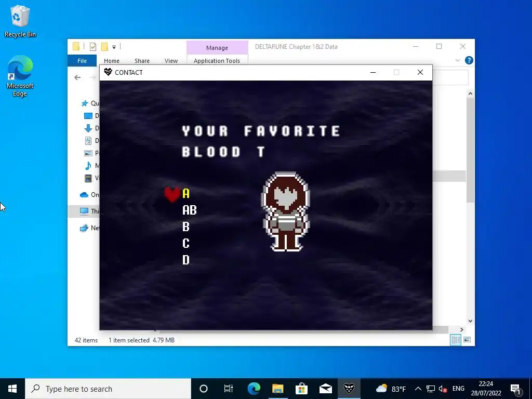The width and height of the screenshot is (532, 399).
Task: Open Microsoft Store from taskbar
Action: [x=301, y=389]
